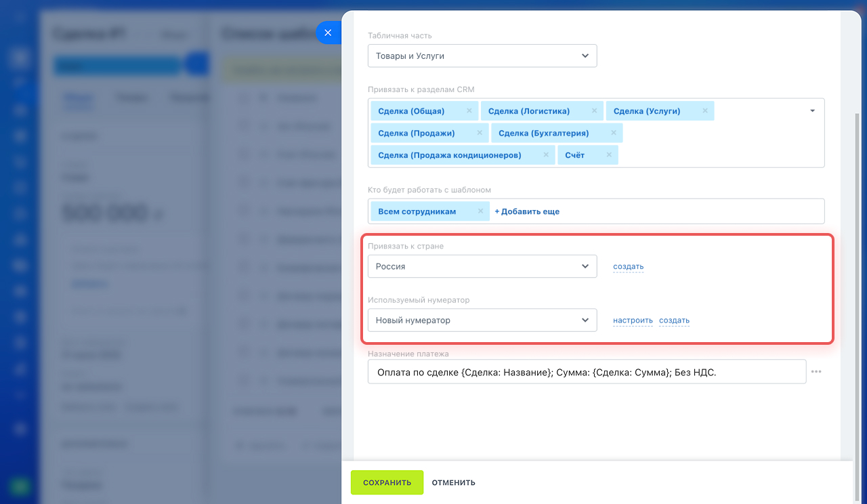Click создать link next to country
This screenshot has height=504, width=867.
pos(628,267)
